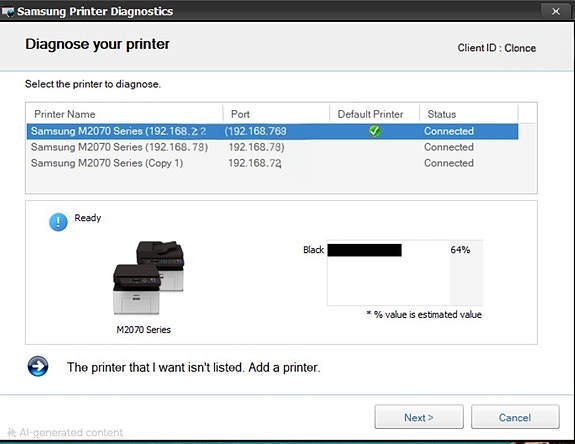Click Connected status of Copy 1 printer

[449, 163]
